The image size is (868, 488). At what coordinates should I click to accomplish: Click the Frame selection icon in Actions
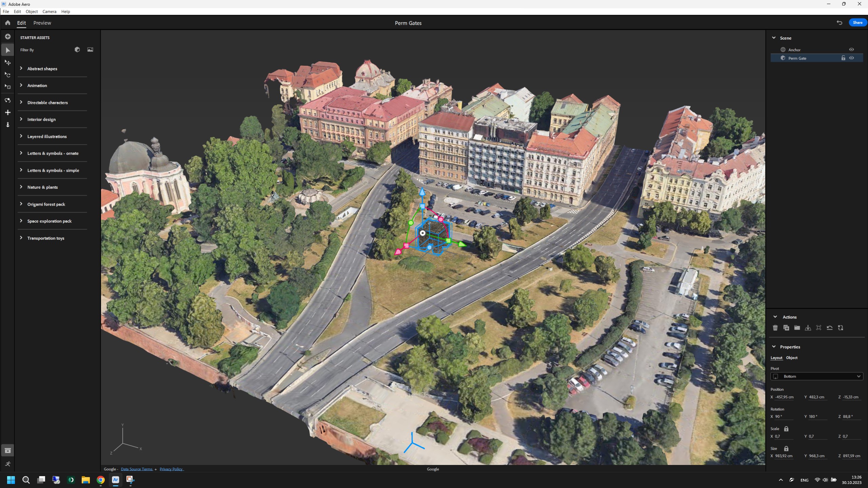pyautogui.click(x=819, y=328)
